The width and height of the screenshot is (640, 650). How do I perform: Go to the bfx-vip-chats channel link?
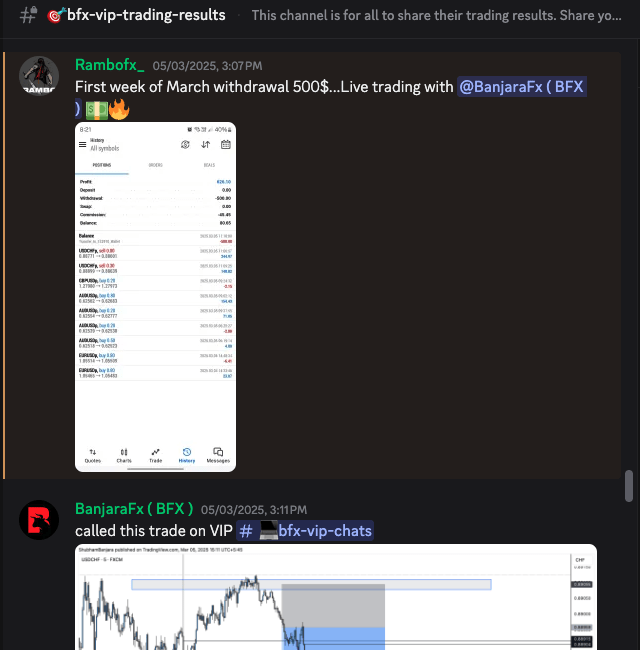305,531
